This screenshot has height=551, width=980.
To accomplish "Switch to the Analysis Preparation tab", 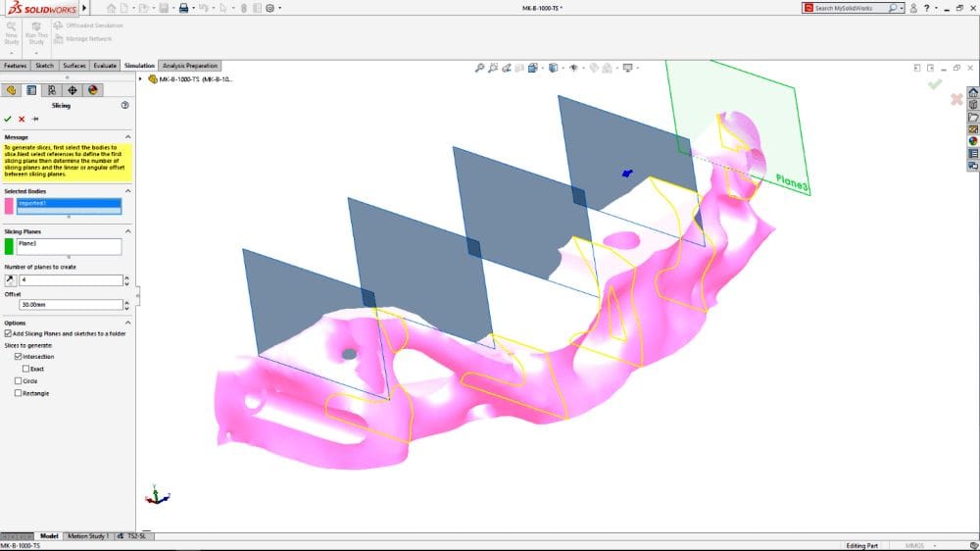I will pos(190,66).
